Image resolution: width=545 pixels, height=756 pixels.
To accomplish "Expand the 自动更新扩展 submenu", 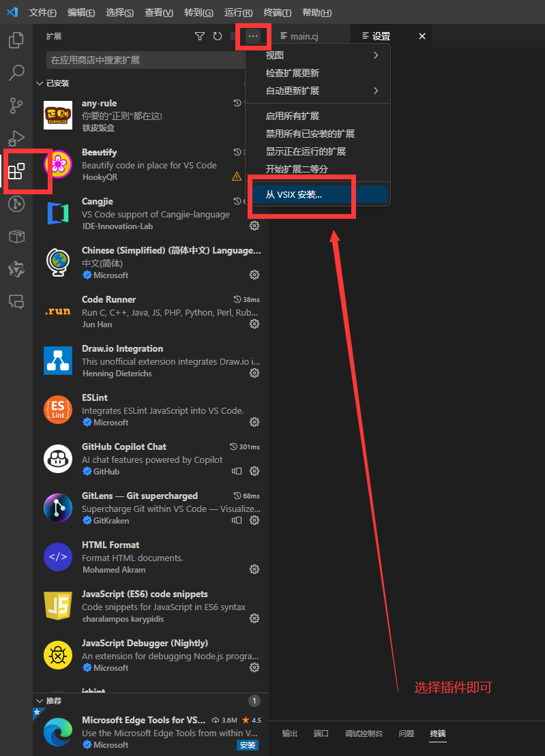I will 319,91.
